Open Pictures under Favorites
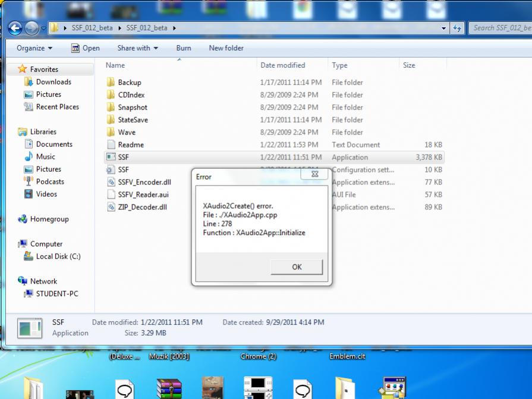This screenshot has width=532, height=399. tap(49, 95)
